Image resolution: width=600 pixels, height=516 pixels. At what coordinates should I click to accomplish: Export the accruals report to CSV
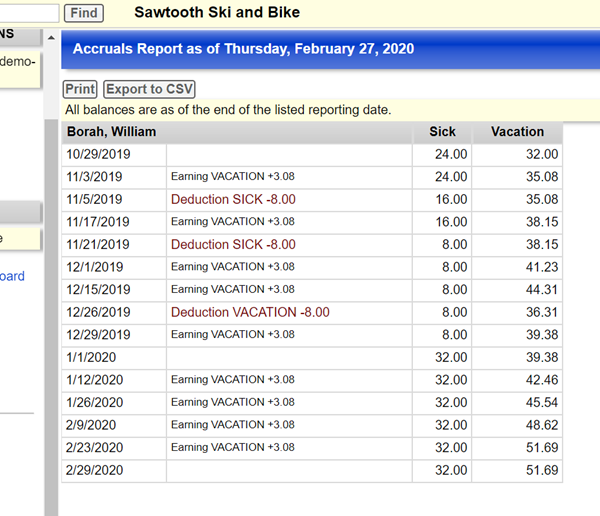tap(150, 89)
